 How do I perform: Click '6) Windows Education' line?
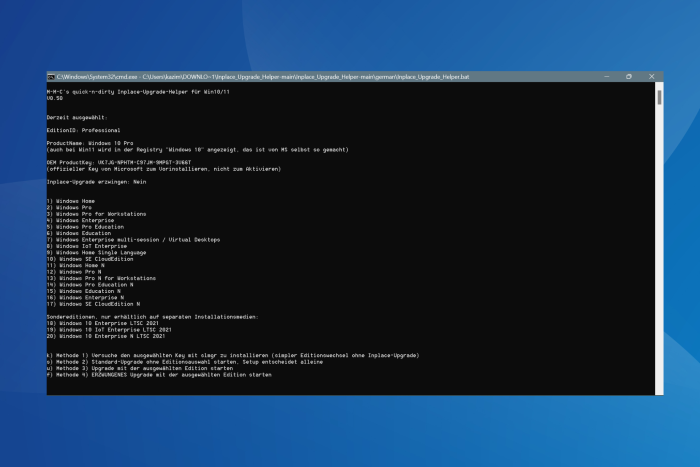click(x=79, y=234)
